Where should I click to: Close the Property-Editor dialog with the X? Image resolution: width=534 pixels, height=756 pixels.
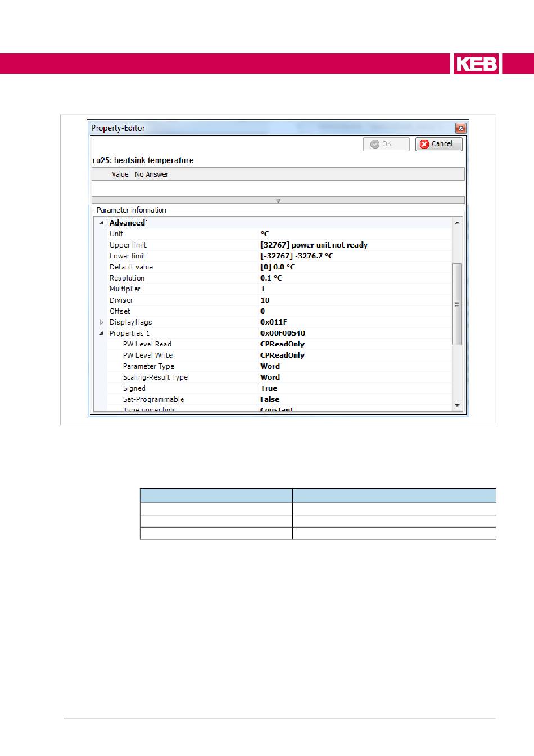(x=460, y=128)
